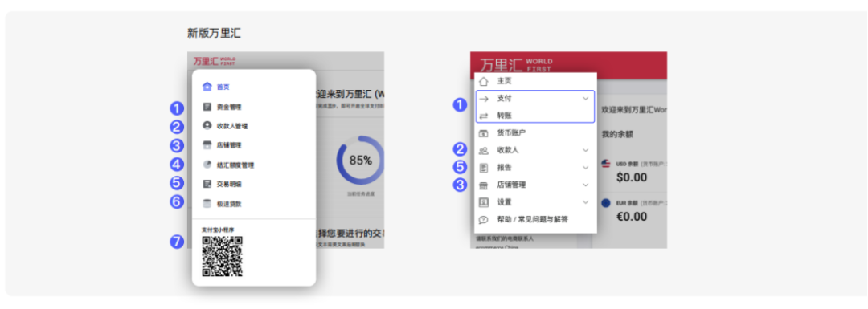This screenshot has width=868, height=309.
Task: Click the 报告 document icon
Action: coord(483,168)
